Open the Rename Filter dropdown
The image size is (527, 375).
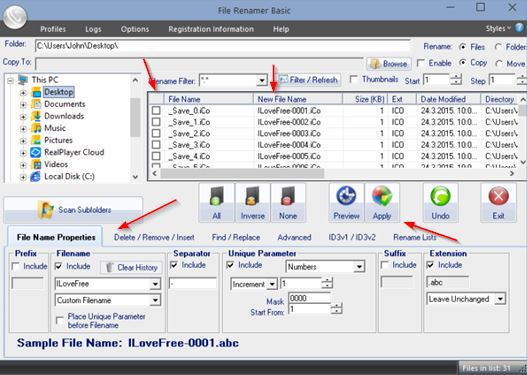(x=262, y=81)
